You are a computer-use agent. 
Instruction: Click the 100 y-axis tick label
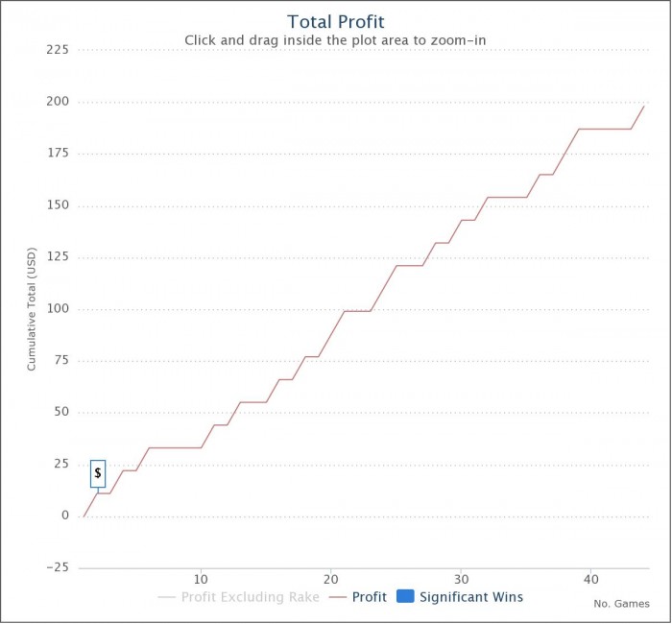[x=59, y=309]
